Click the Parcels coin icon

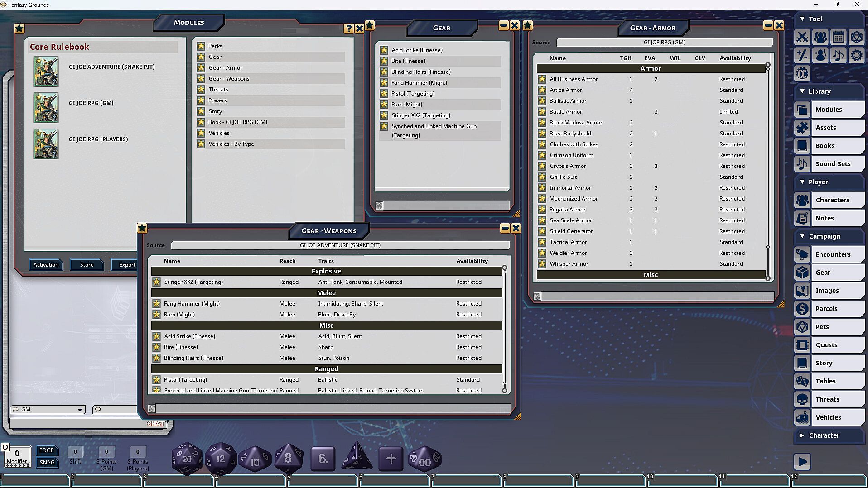pyautogui.click(x=802, y=309)
